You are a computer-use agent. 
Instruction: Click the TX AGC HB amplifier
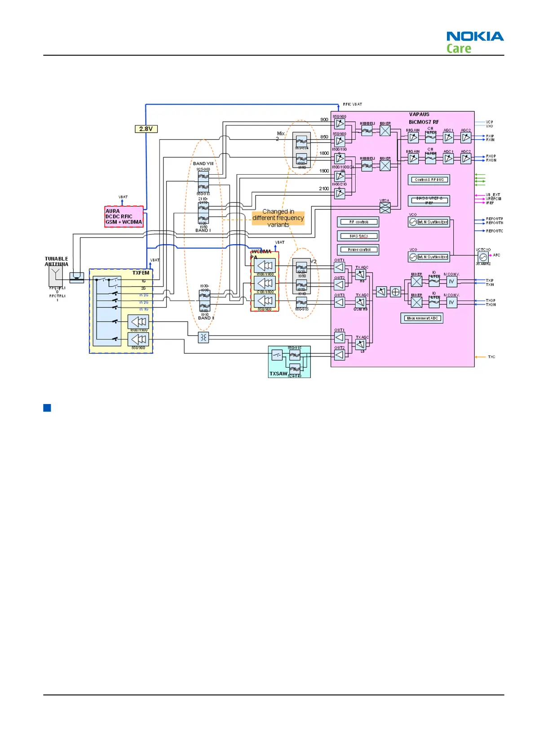[x=361, y=274]
